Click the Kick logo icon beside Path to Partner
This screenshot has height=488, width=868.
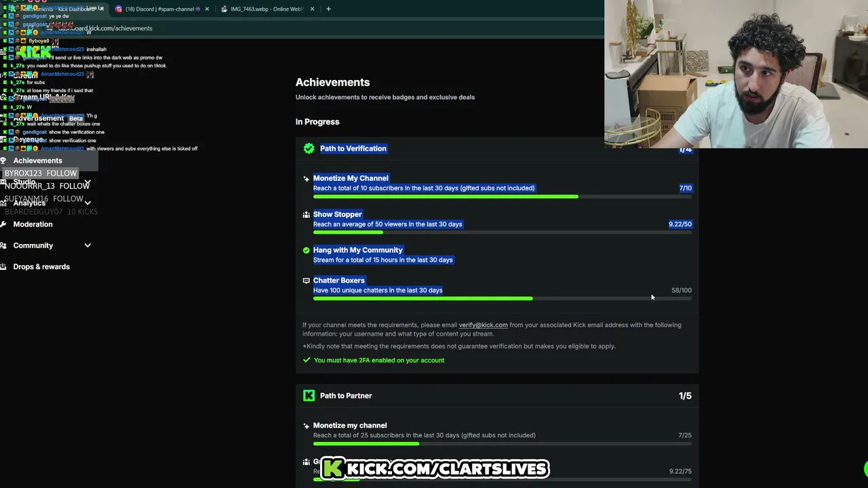[x=309, y=396]
